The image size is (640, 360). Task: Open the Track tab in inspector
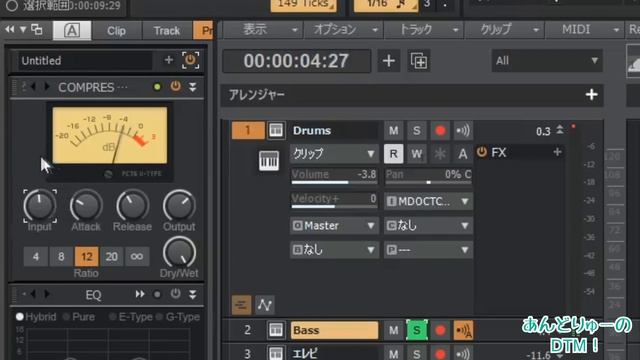point(167,31)
